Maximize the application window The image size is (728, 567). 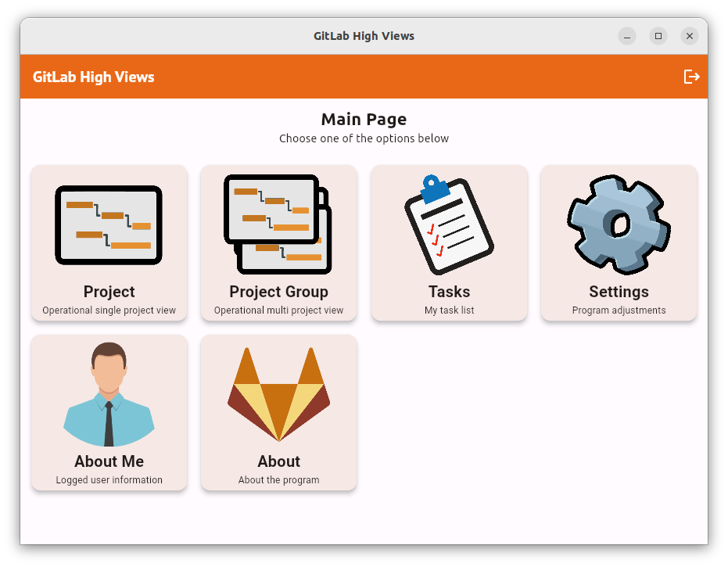[x=658, y=36]
